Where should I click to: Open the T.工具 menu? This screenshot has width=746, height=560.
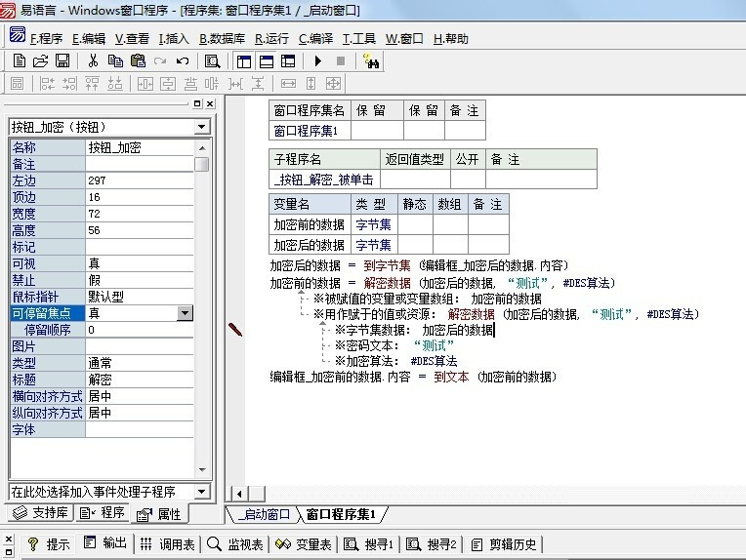tap(359, 38)
